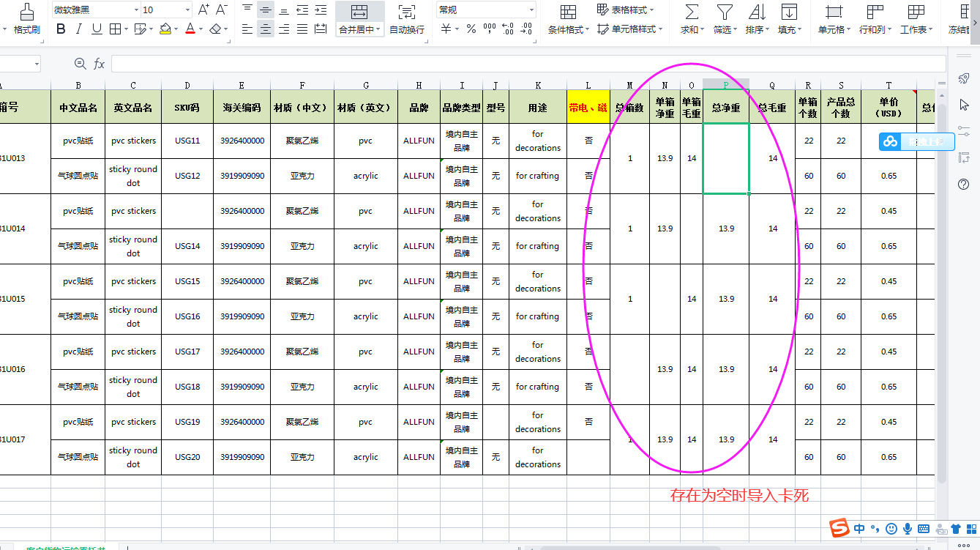
Task: Toggle Chinese input mode (中)
Action: click(859, 528)
